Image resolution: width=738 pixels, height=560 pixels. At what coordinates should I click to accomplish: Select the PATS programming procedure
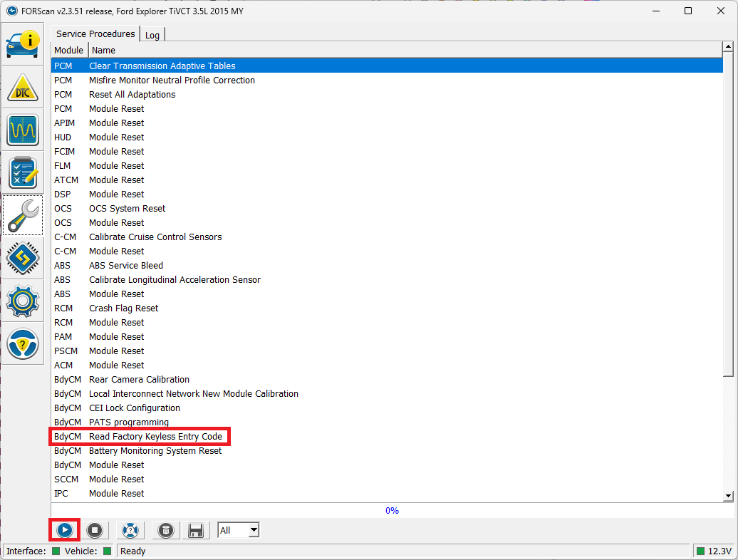tap(387, 422)
